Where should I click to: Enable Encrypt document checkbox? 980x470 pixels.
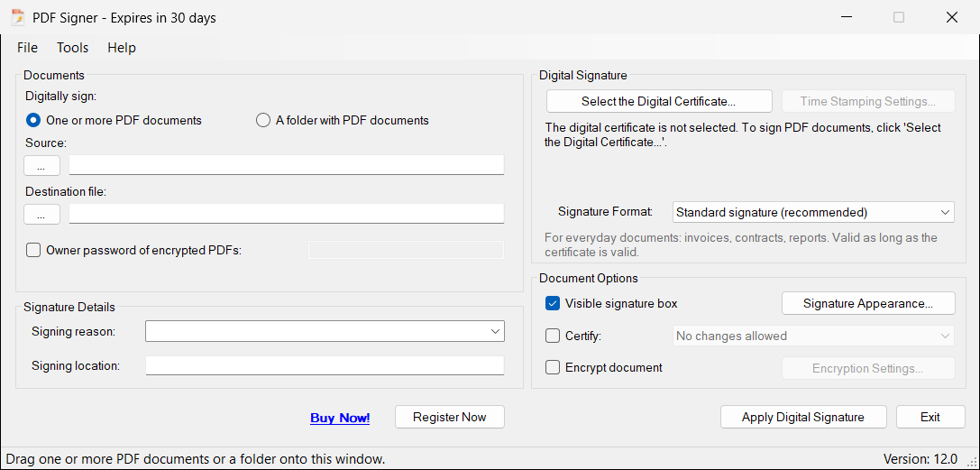(x=553, y=367)
